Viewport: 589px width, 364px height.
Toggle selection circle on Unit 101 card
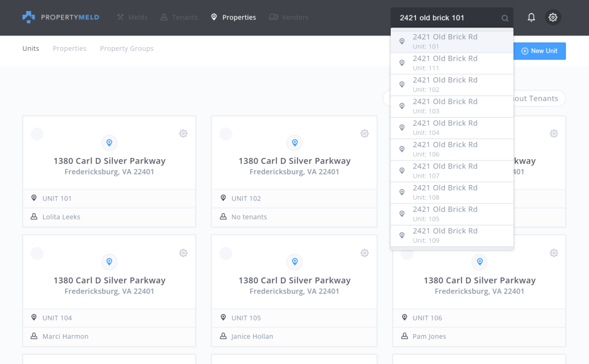point(37,134)
